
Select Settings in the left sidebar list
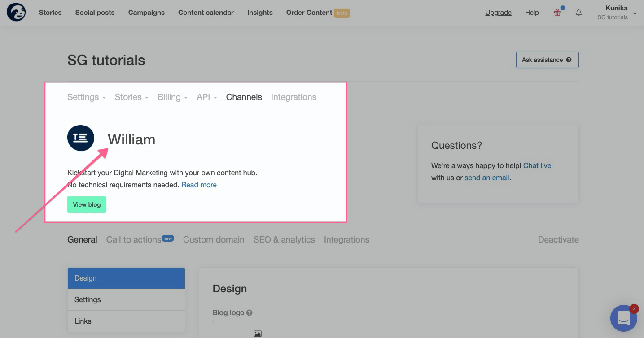coord(126,299)
